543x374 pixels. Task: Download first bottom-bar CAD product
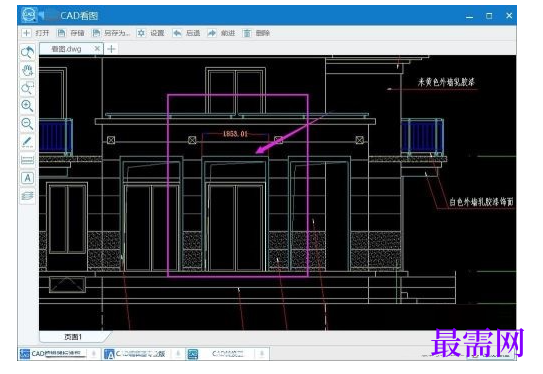pyautogui.click(x=94, y=354)
